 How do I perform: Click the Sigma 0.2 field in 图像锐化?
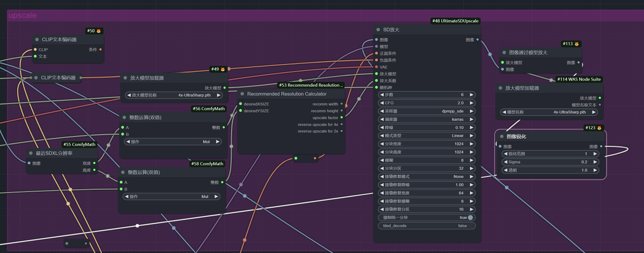click(550, 162)
